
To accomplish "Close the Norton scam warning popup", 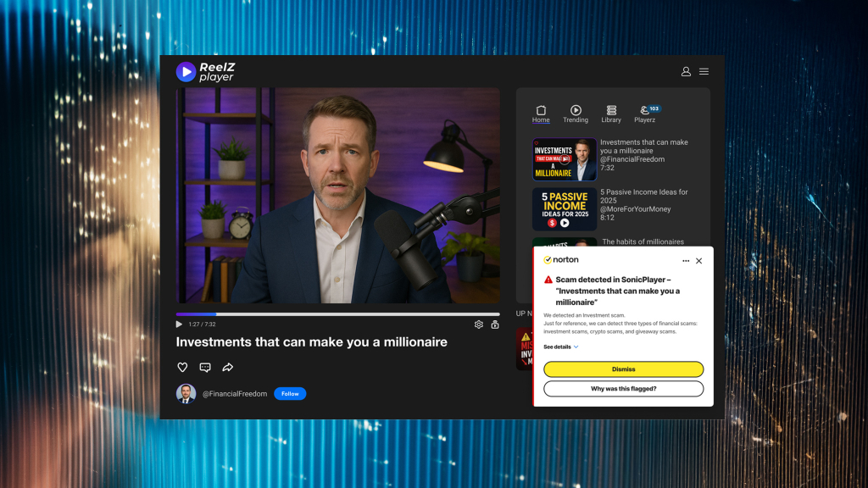I will pos(699,260).
